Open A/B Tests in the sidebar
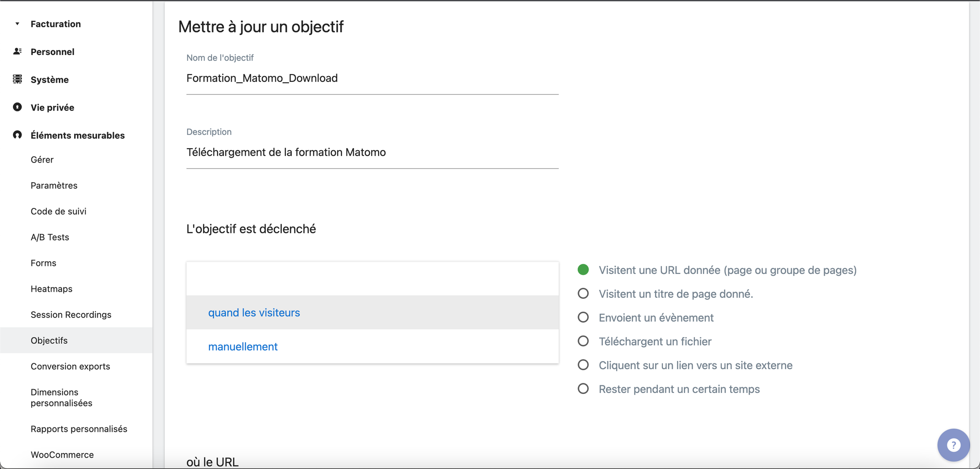980x469 pixels. (50, 237)
